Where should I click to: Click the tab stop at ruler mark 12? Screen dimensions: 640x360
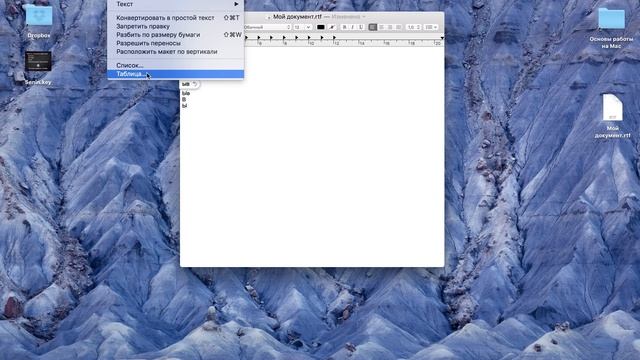(x=334, y=38)
